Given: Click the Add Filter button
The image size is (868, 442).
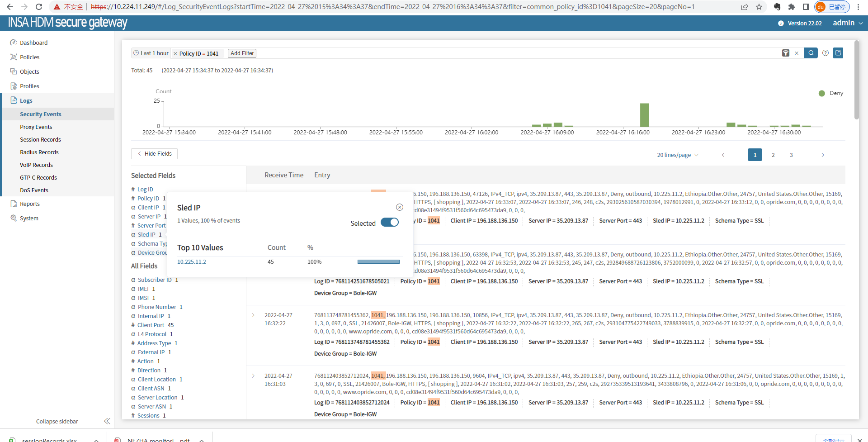Looking at the screenshot, I should [242, 53].
